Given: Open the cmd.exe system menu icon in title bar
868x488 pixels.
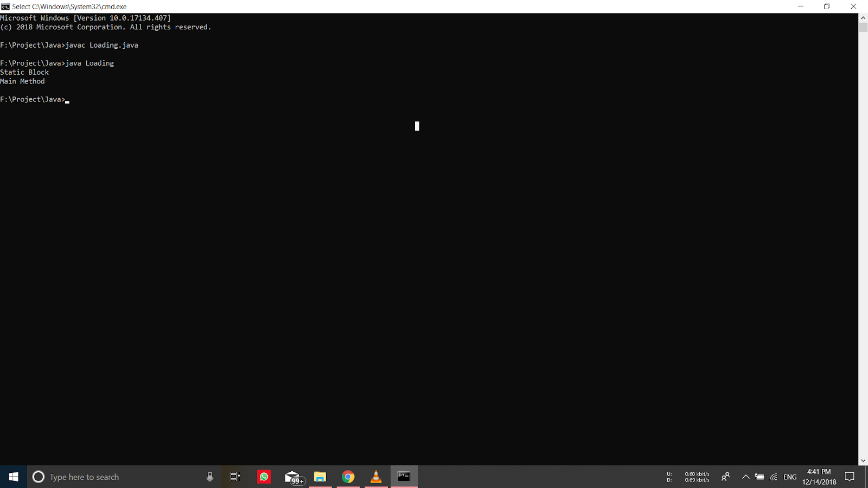Looking at the screenshot, I should coord(5,7).
